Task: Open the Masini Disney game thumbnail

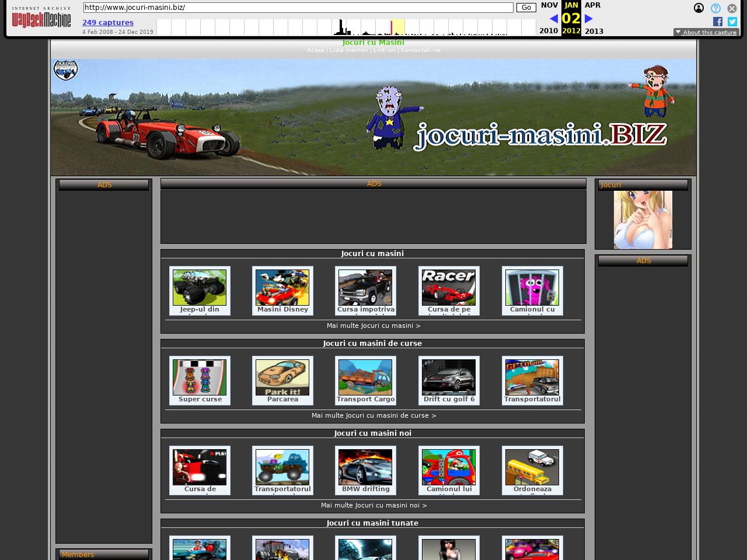Action: [x=282, y=288]
